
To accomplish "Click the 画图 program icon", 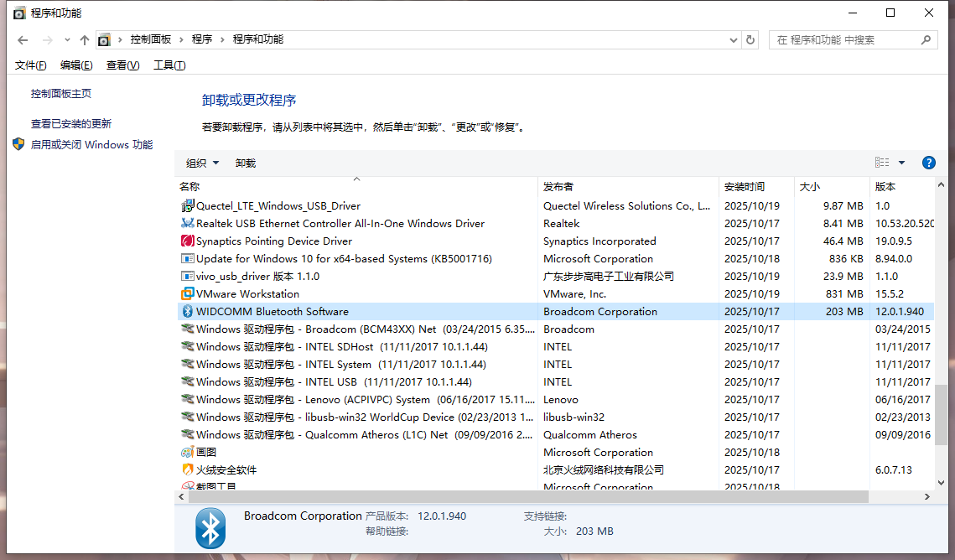I will point(188,453).
